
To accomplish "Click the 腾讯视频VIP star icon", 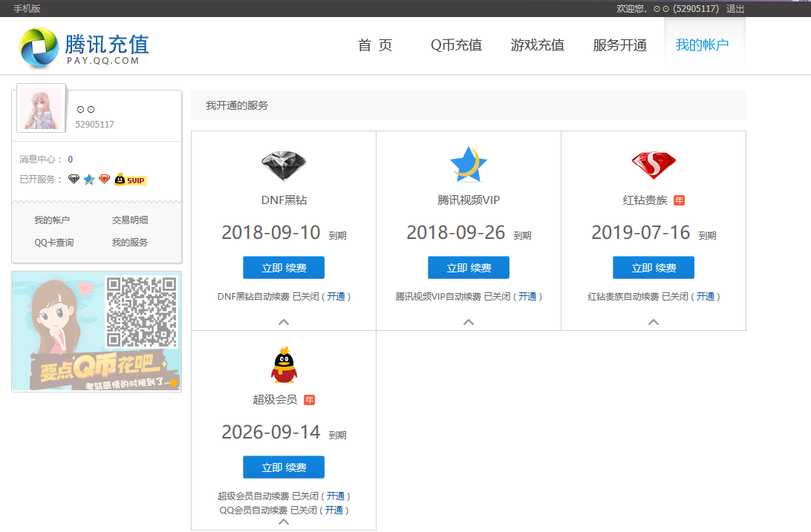I will 469,165.
